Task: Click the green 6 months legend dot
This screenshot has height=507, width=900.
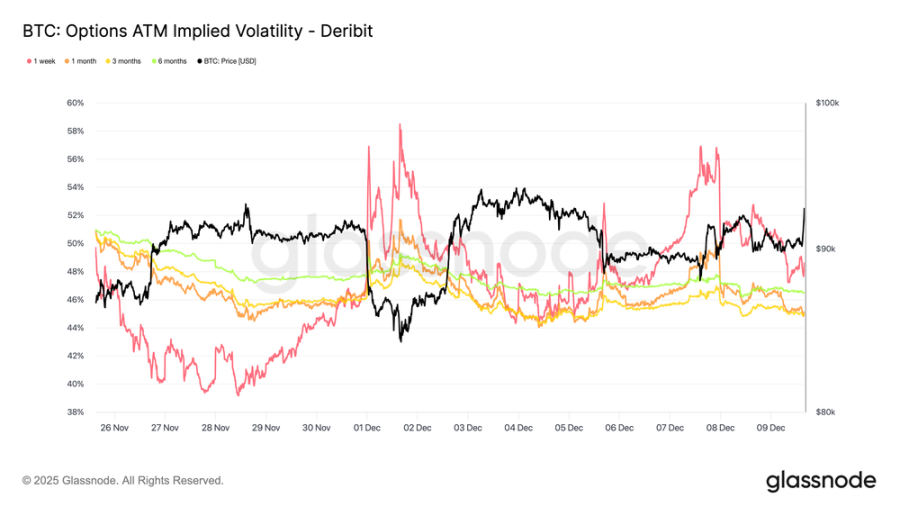Action: (x=154, y=61)
